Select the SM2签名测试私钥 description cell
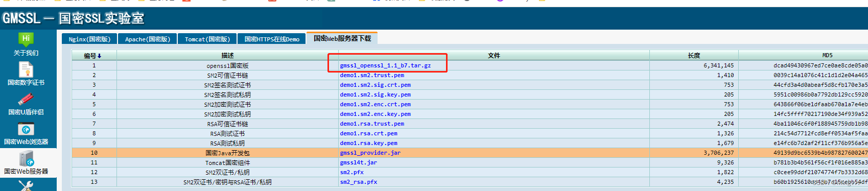The width and height of the screenshot is (868, 191). pos(227,95)
